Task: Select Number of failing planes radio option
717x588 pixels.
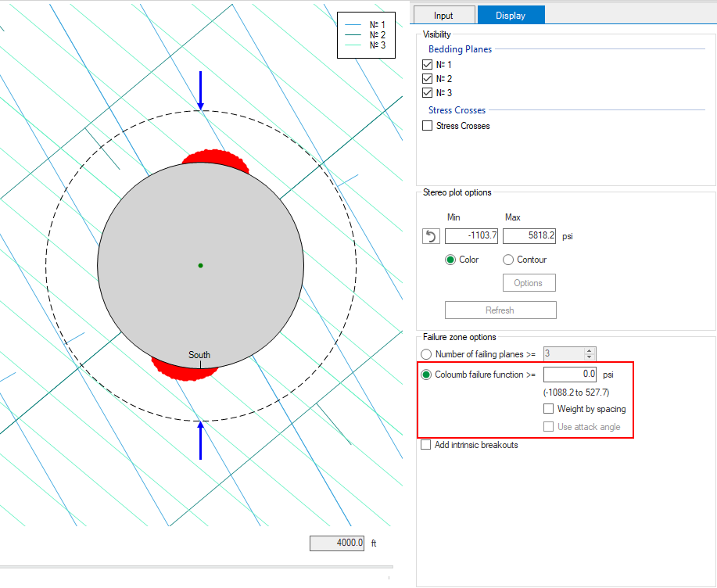Action: pos(426,354)
